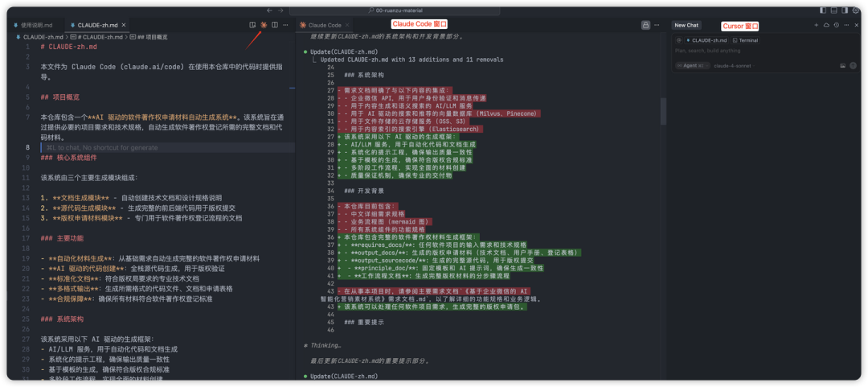
Task: Click the Claude Code panel vertical scrollbar
Action: pos(662,112)
